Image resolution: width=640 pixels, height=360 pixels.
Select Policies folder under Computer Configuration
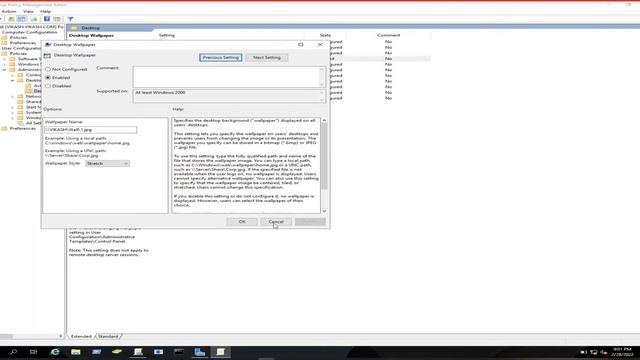click(x=18, y=38)
